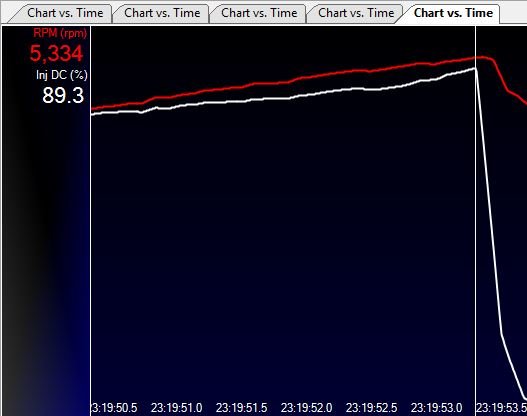Screen dimensions: 527x416
Task: Open the fourth Chart vs. Time tab
Action: (x=356, y=13)
